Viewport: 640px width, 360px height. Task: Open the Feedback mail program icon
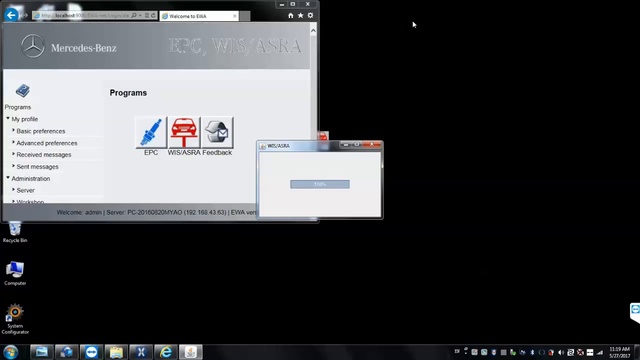(x=217, y=132)
